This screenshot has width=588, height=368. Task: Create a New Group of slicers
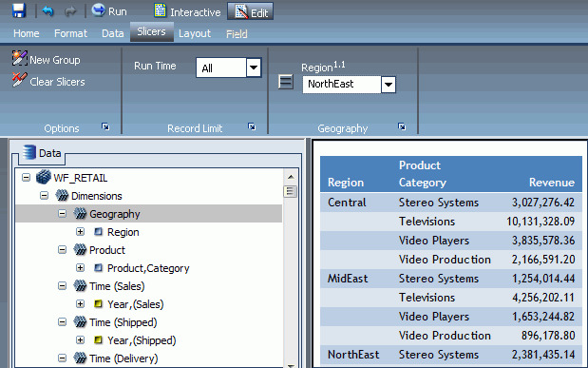click(46, 60)
